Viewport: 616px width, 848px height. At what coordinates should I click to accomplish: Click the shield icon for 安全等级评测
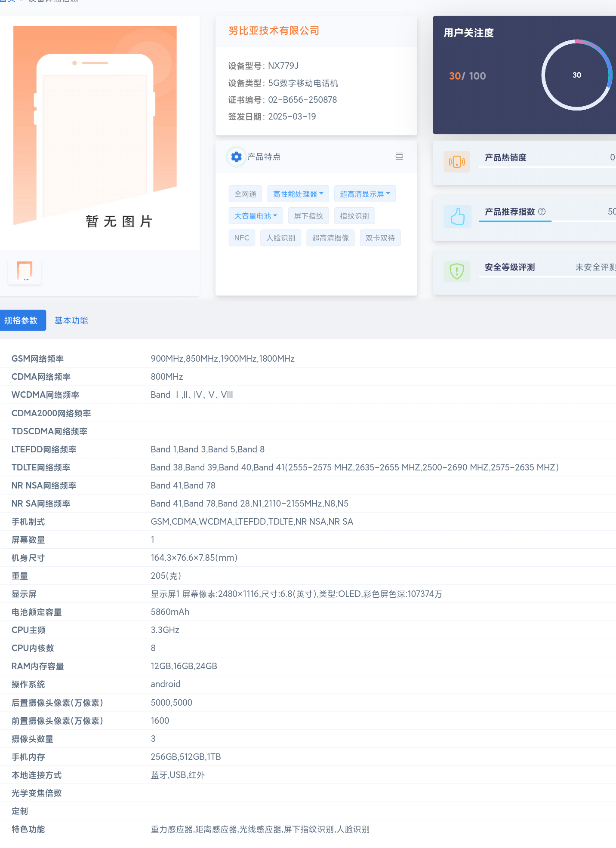(x=456, y=271)
